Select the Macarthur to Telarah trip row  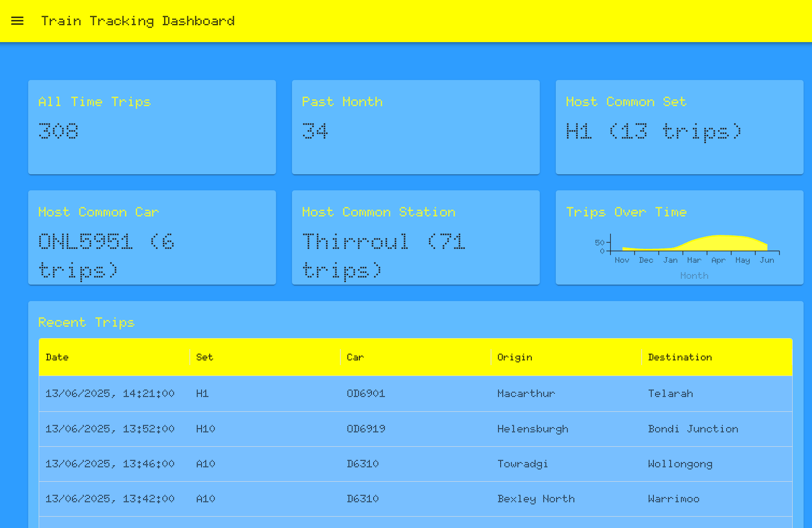coord(415,394)
